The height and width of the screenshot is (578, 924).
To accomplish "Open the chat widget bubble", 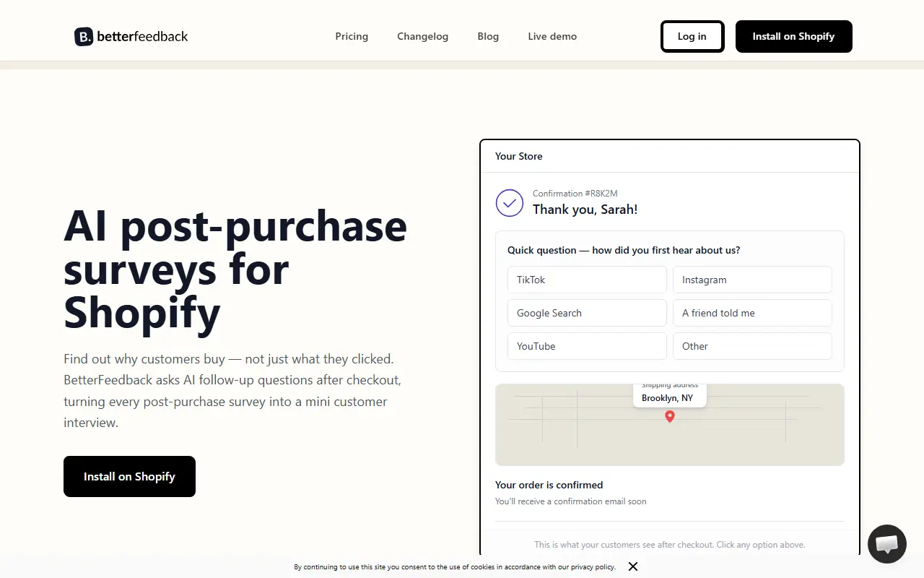I will (x=886, y=544).
